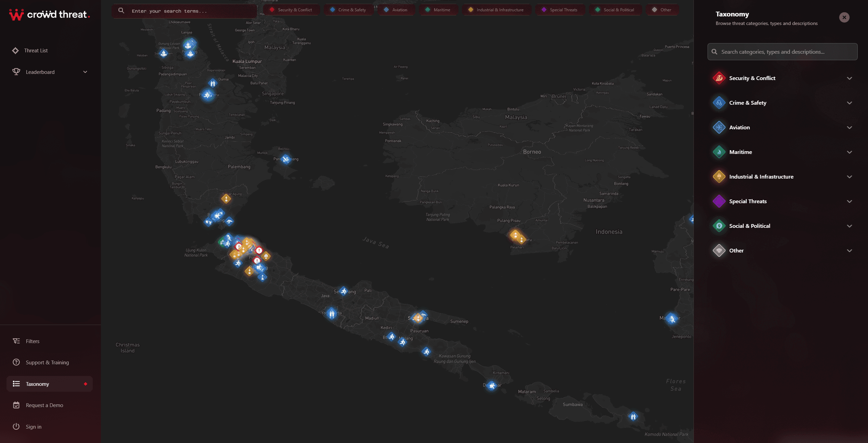Click the blue marker near Yogyakarta
This screenshot has width=868, height=443.
[332, 313]
